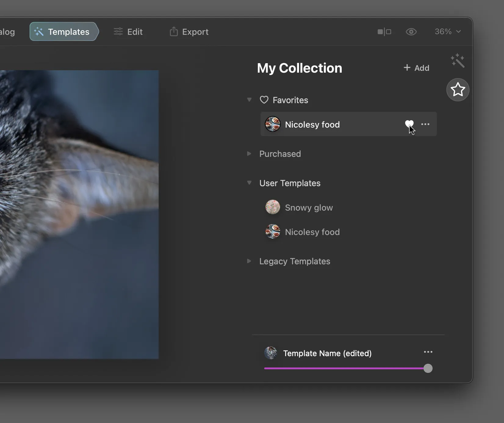Expand the Legacy Templates section
The height and width of the screenshot is (423, 504).
coord(249,261)
